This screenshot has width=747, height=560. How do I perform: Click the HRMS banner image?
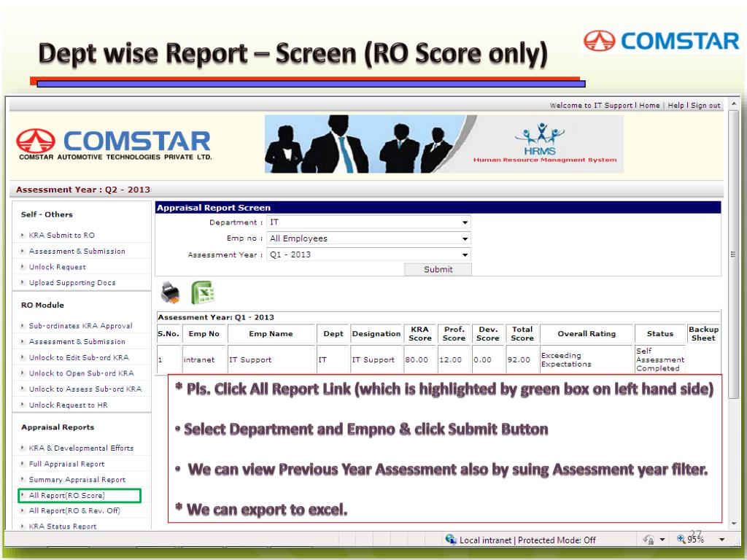444,144
